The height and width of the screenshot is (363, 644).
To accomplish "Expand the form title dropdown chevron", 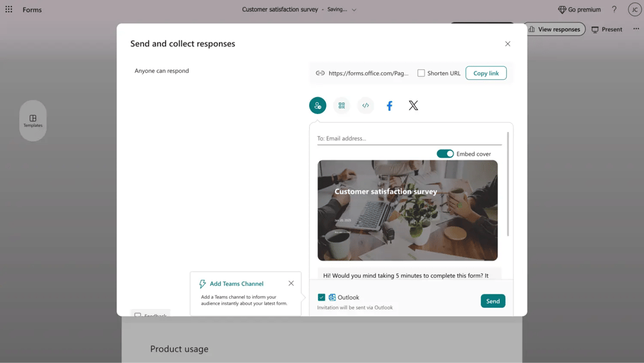I will [354, 10].
